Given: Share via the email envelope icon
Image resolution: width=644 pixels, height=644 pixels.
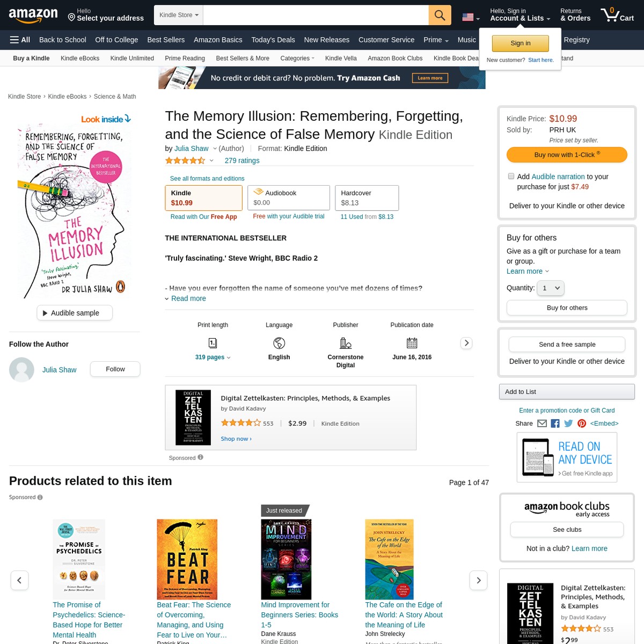Looking at the screenshot, I should (542, 423).
